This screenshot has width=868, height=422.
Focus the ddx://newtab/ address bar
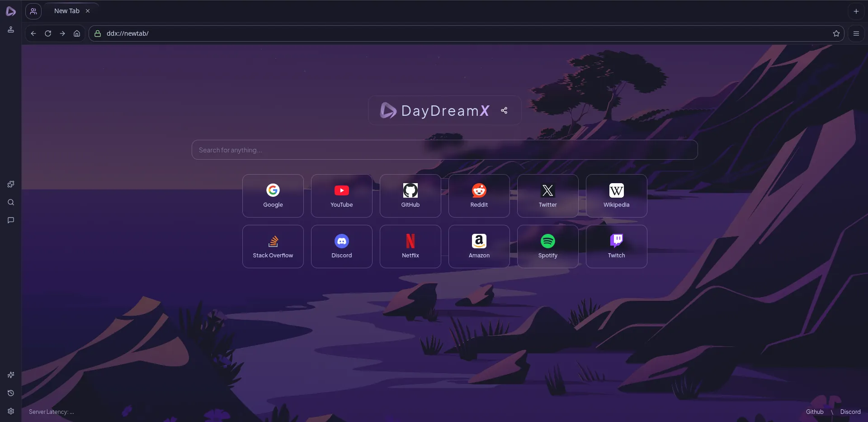[x=467, y=33]
